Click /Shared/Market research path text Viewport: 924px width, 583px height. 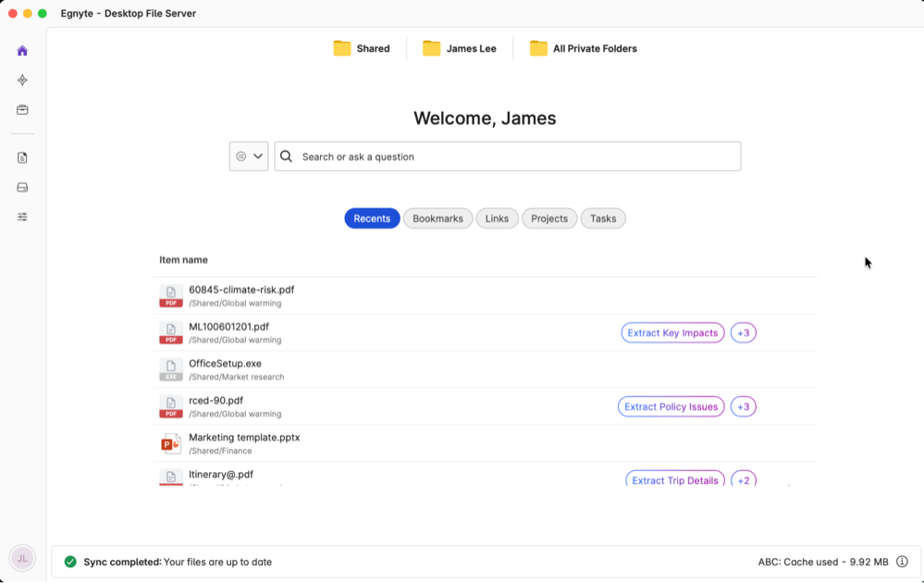click(236, 377)
